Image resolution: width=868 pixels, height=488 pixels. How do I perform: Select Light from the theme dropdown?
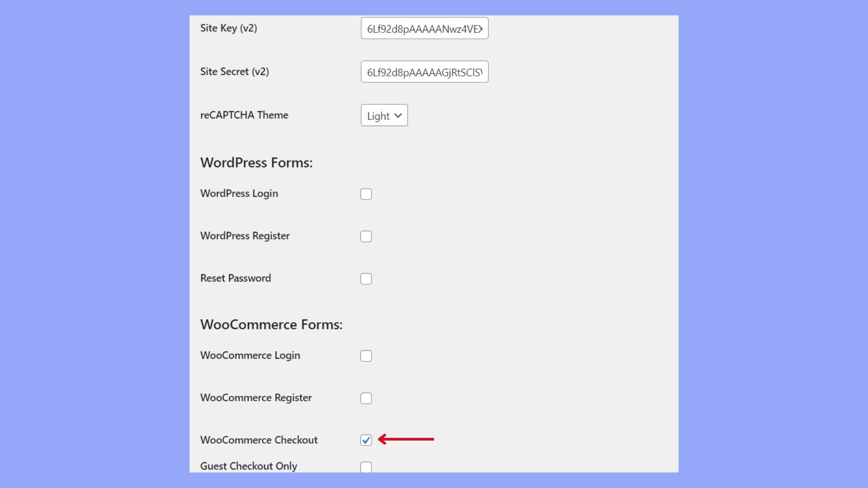click(379, 115)
